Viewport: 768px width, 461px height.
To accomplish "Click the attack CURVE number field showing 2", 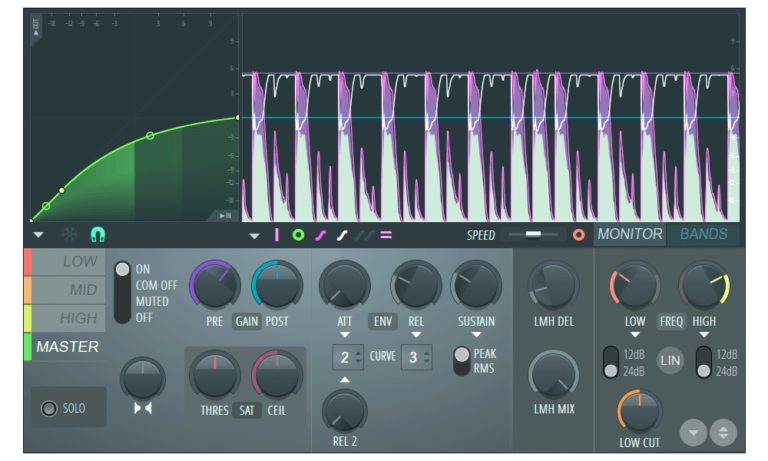I will [347, 358].
